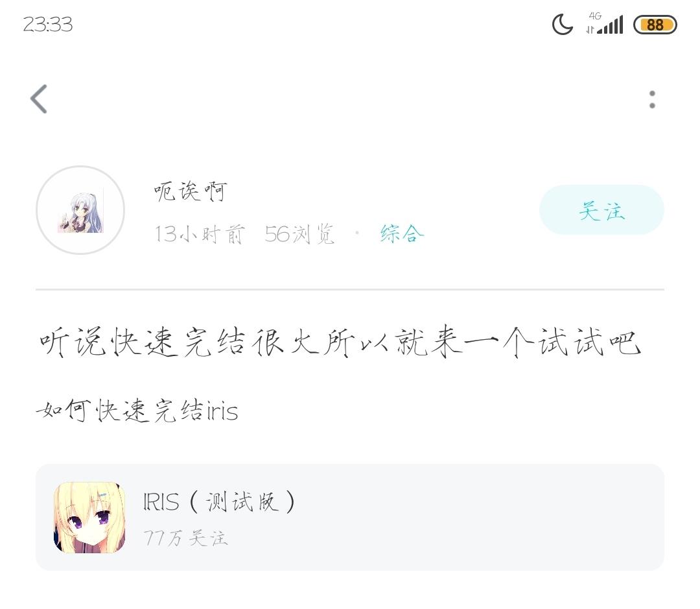Open the 综合 category link

[401, 233]
